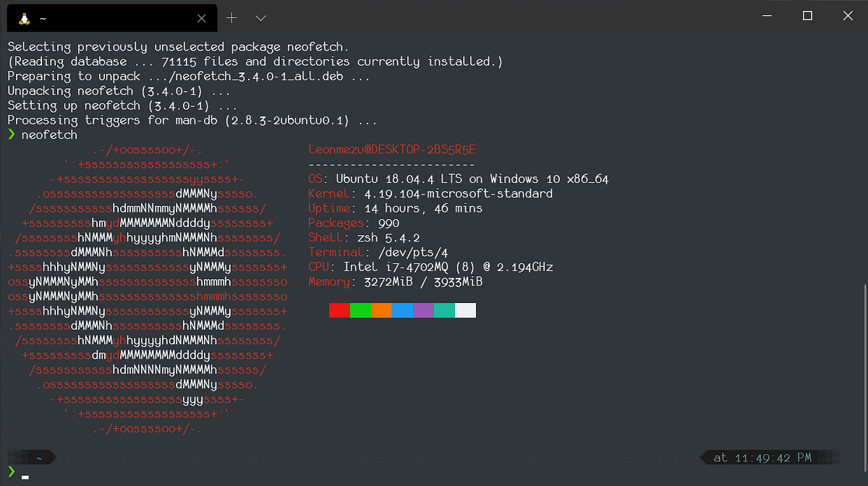Click the purple color swatch in neofetch output
The image size is (868, 486).
click(422, 310)
